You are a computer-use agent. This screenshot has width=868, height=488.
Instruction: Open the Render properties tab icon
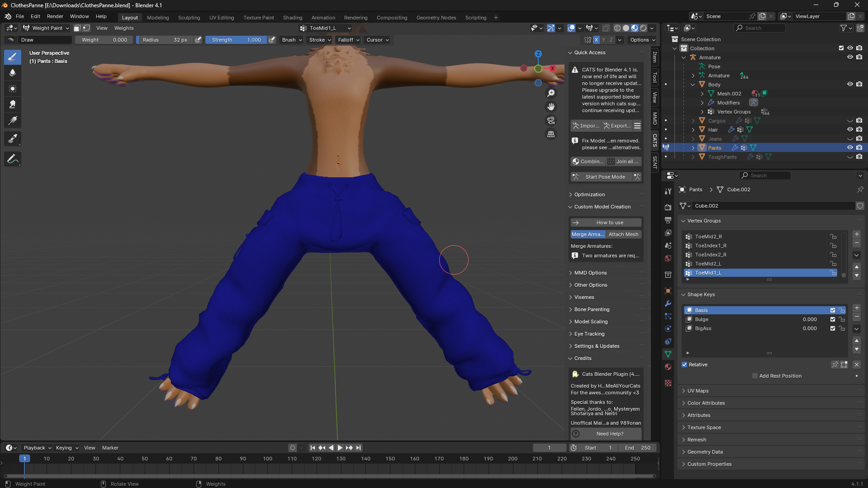[668, 207]
